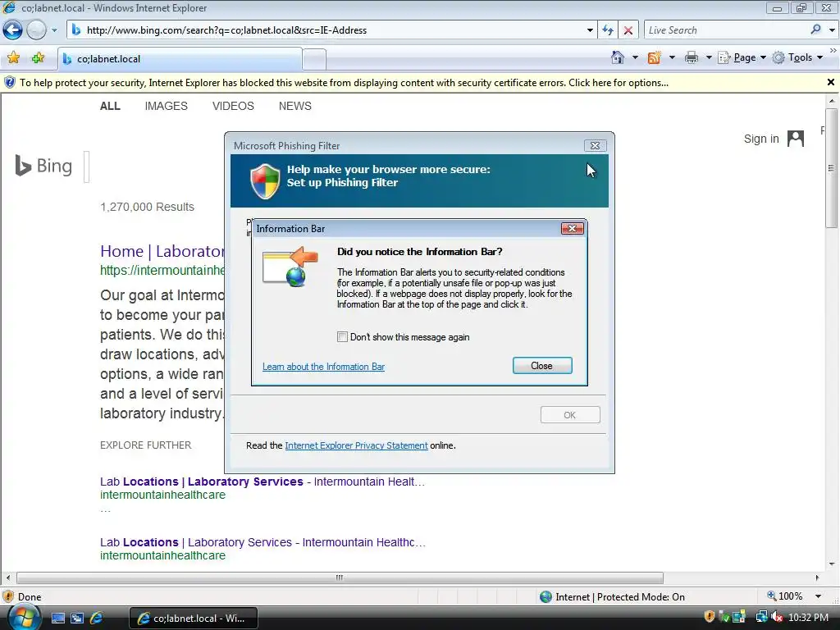The width and height of the screenshot is (840, 630).
Task: Click the vertical scrollbar down arrow
Action: (832, 564)
